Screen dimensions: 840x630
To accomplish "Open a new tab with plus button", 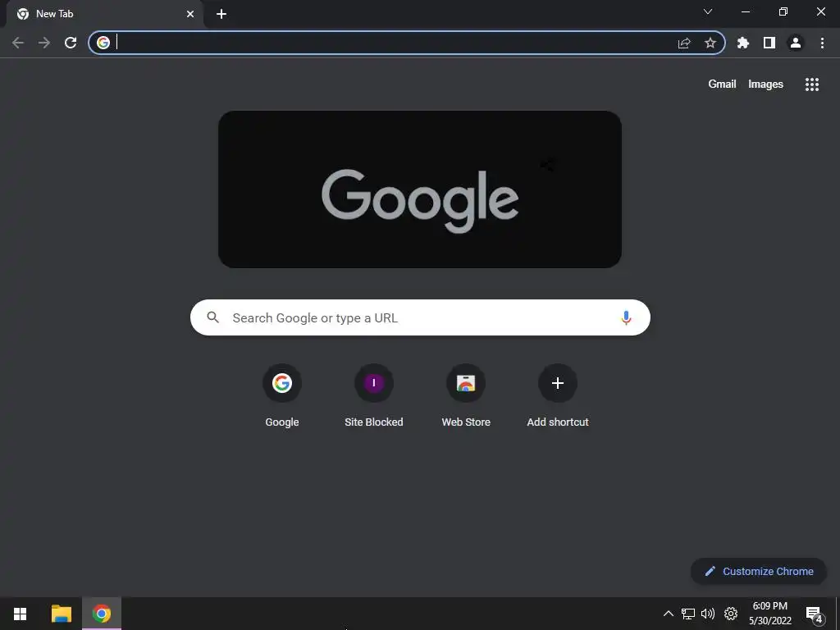I will point(221,14).
